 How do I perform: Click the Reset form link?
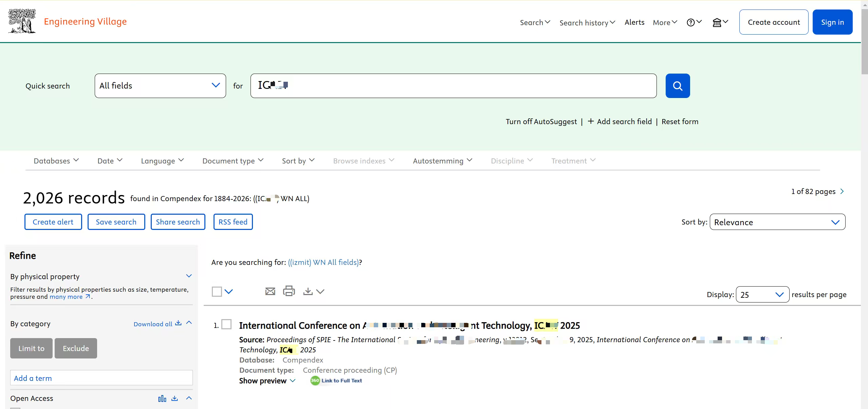[x=680, y=121]
